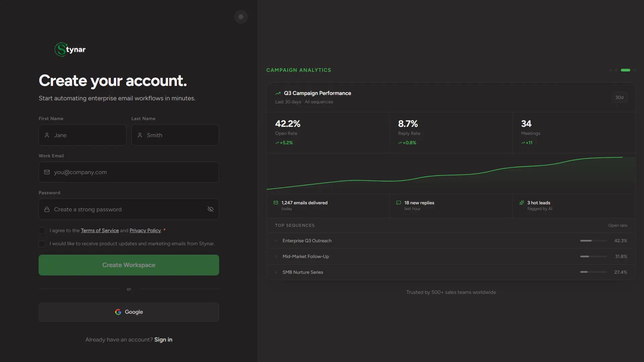Toggle the light/dark theme sun icon
644x362 pixels.
click(241, 17)
